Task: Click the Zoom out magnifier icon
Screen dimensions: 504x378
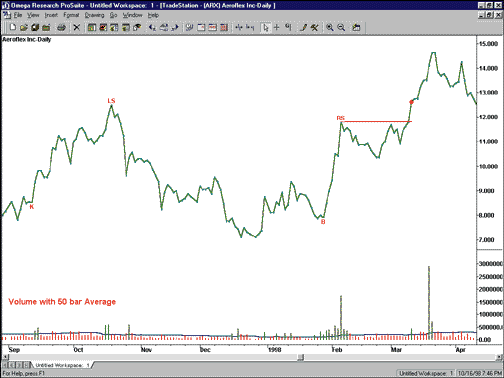Action: tap(341, 27)
